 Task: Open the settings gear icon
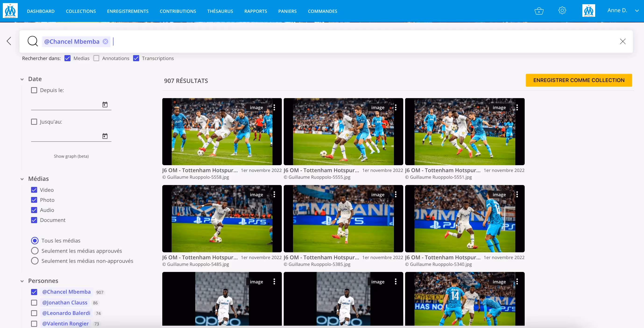tap(562, 11)
